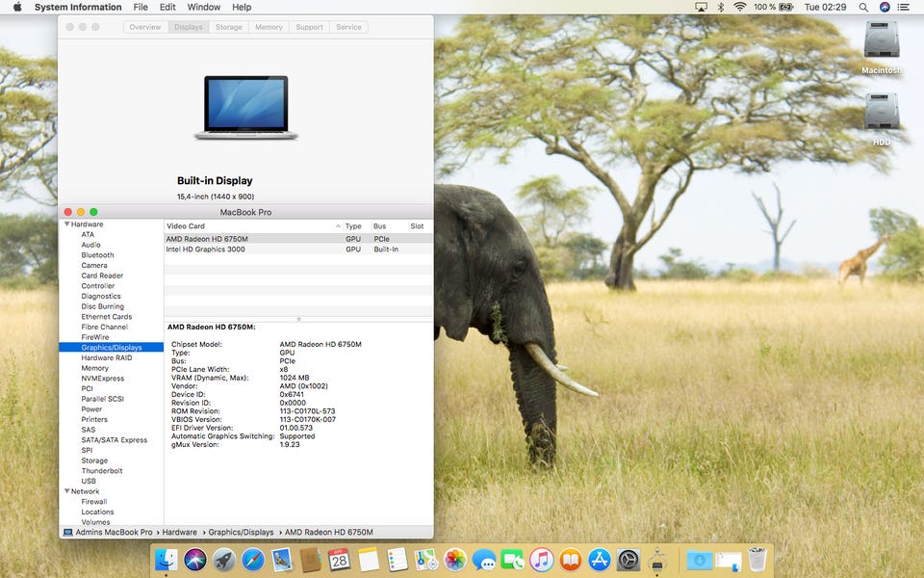Switch to the Overview tab
Screen dimensions: 924x578
145,27
